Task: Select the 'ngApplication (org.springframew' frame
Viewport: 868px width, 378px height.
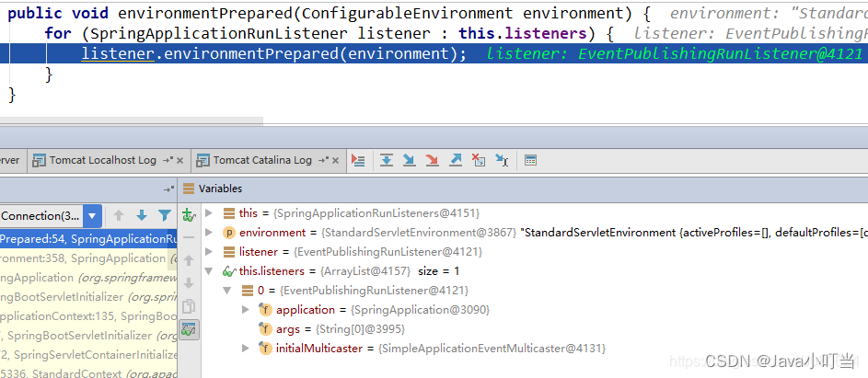Action: [x=88, y=278]
